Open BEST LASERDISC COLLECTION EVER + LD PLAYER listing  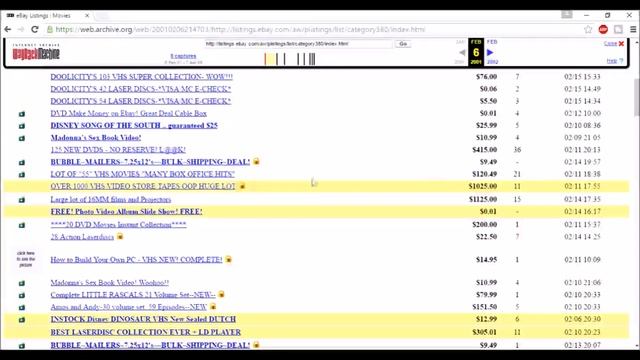point(146,332)
